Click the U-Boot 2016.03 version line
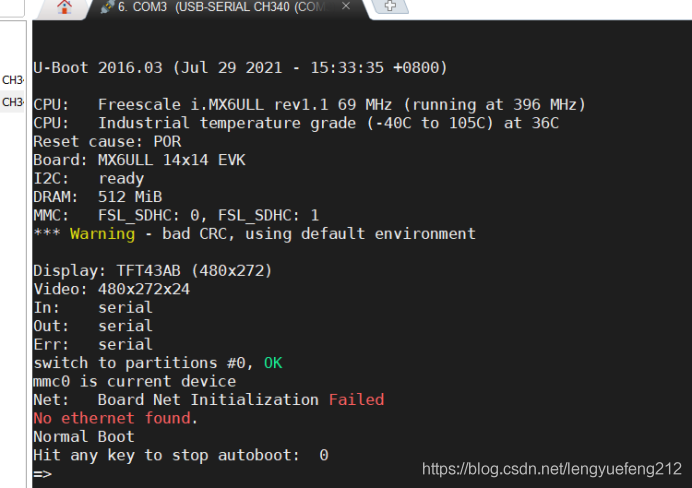 241,68
